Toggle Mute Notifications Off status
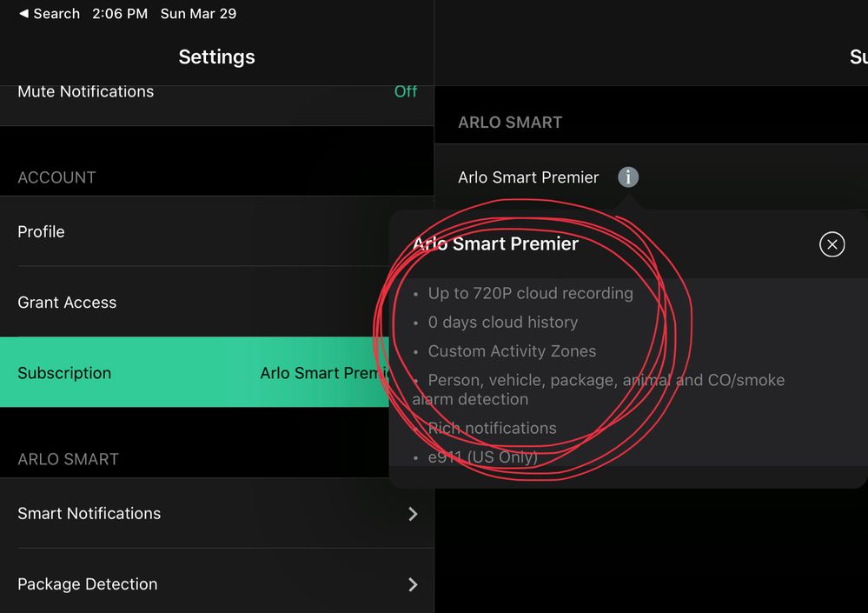Viewport: 868px width, 613px height. pos(405,91)
